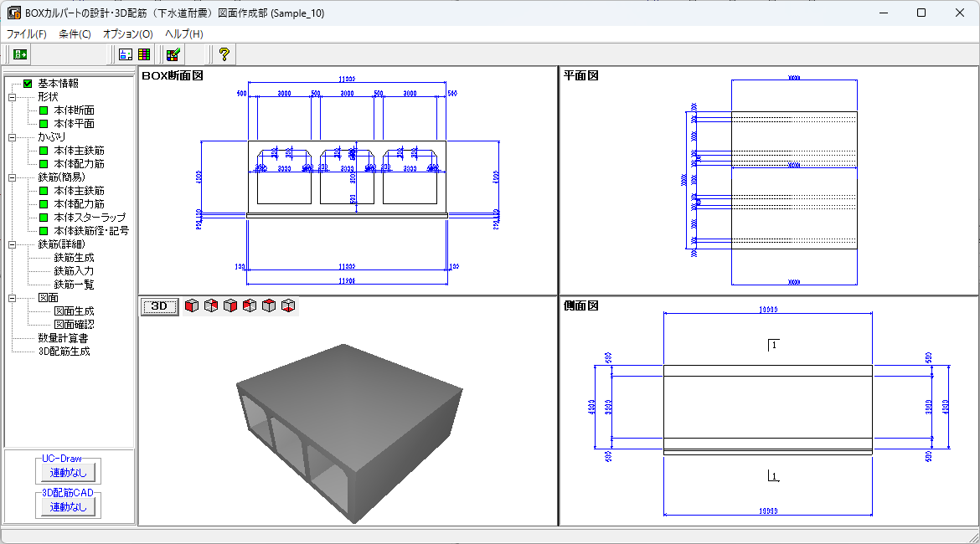Click the green exit door toolbar icon
This screenshot has width=980, height=544.
[20, 54]
